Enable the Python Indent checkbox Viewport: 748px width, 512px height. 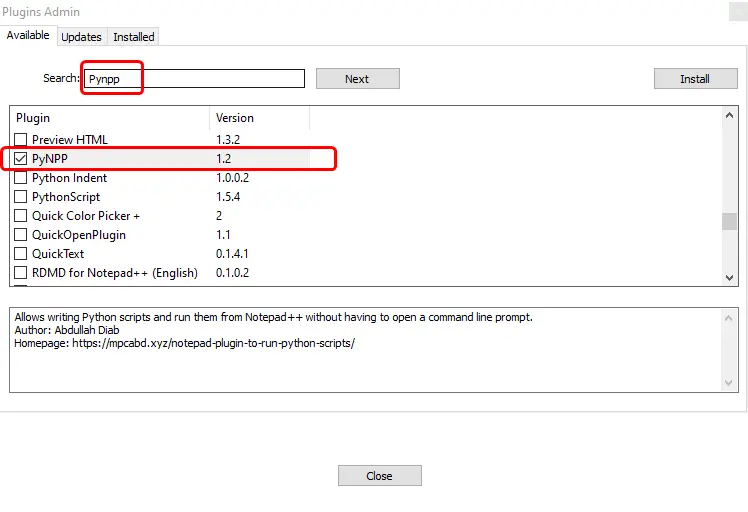21,178
